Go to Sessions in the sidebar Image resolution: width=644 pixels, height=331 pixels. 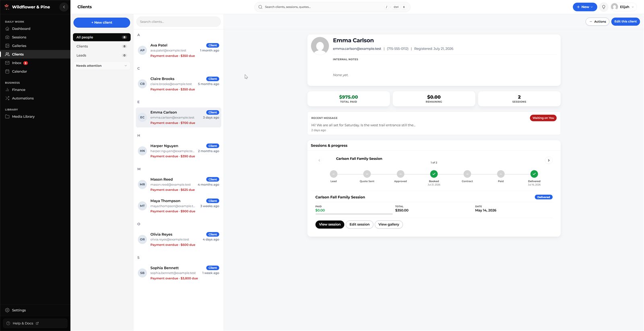(x=35, y=37)
